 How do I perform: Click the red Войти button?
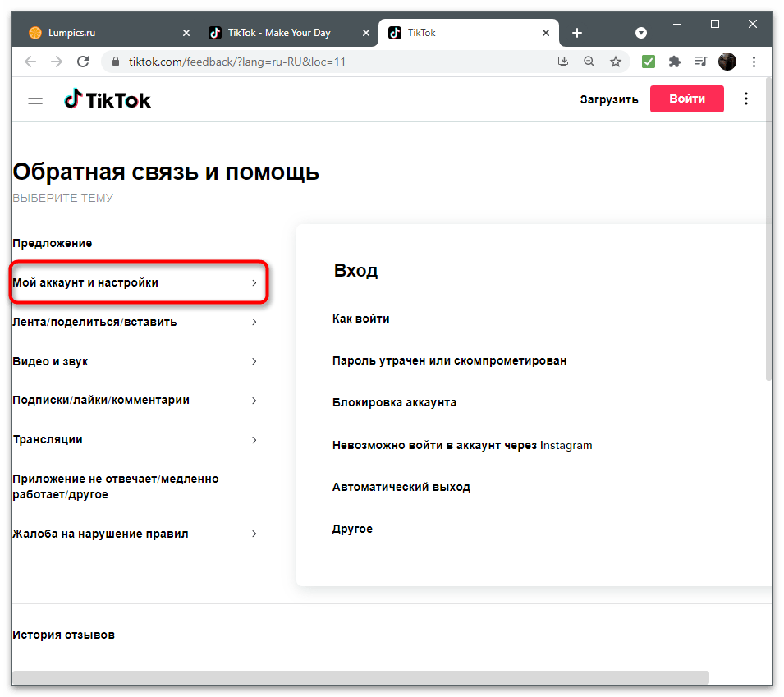(x=686, y=99)
